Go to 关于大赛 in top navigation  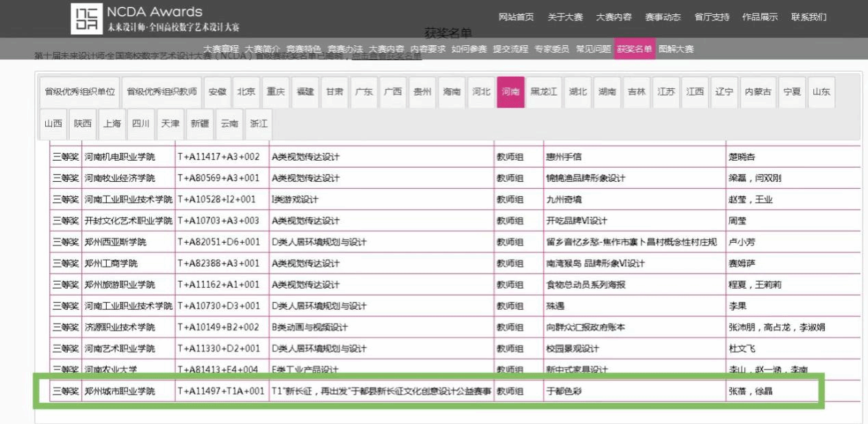click(x=565, y=17)
